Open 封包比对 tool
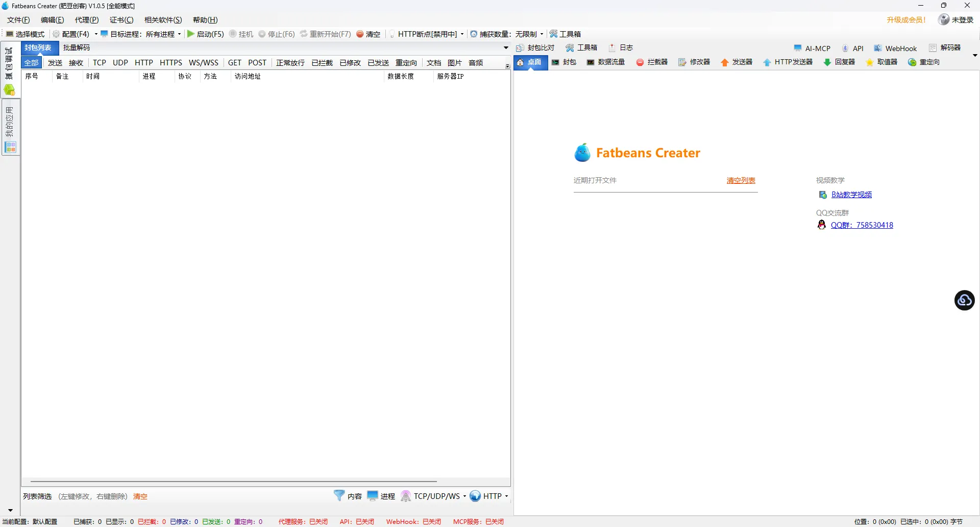 click(535, 48)
